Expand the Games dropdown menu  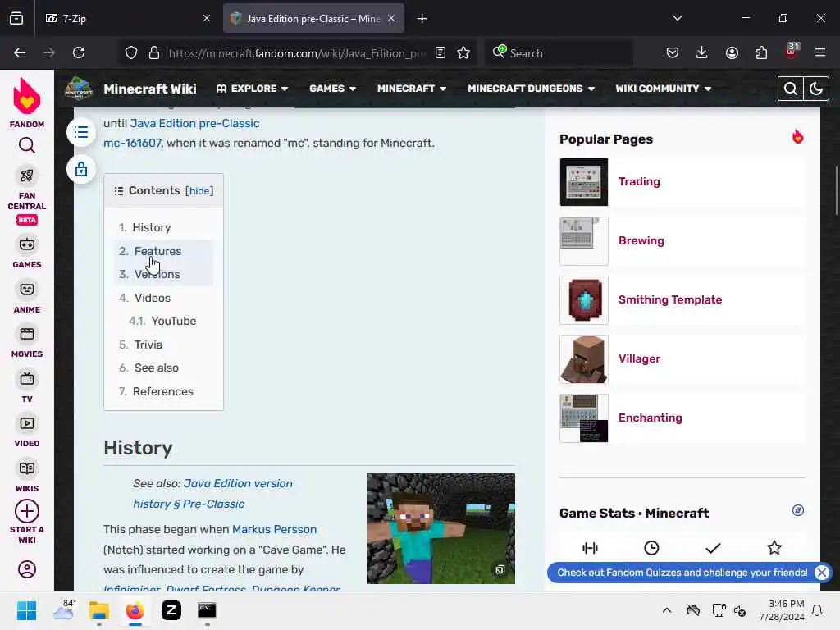click(x=333, y=89)
